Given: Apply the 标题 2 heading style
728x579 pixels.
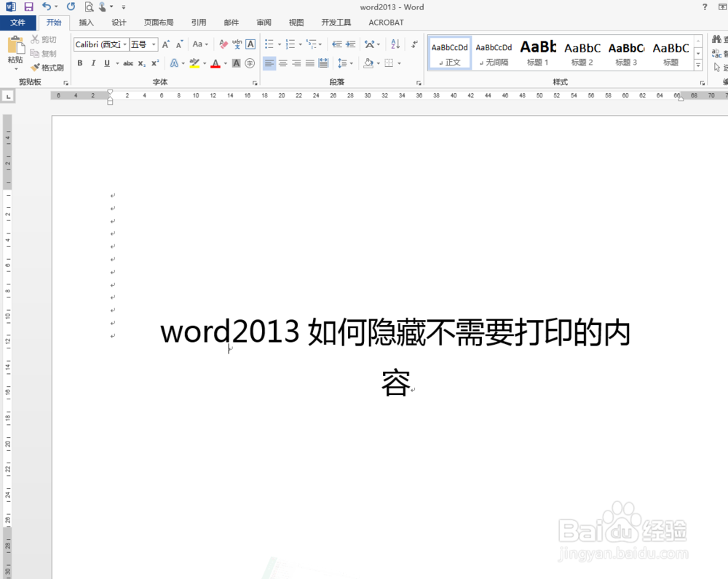Looking at the screenshot, I should tap(582, 53).
